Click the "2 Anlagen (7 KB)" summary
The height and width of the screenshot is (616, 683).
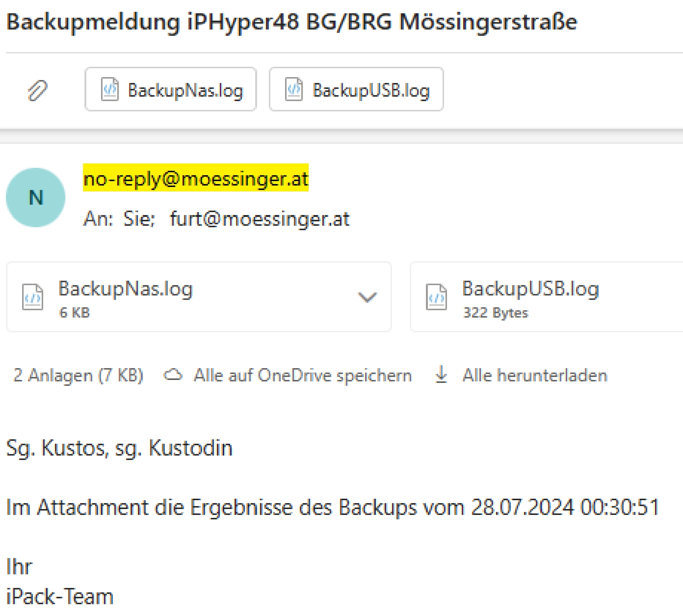click(x=78, y=376)
